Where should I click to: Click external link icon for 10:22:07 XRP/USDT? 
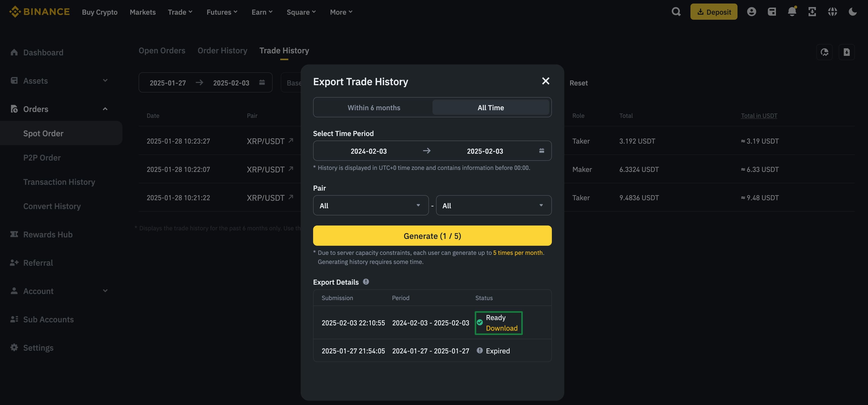click(x=291, y=169)
